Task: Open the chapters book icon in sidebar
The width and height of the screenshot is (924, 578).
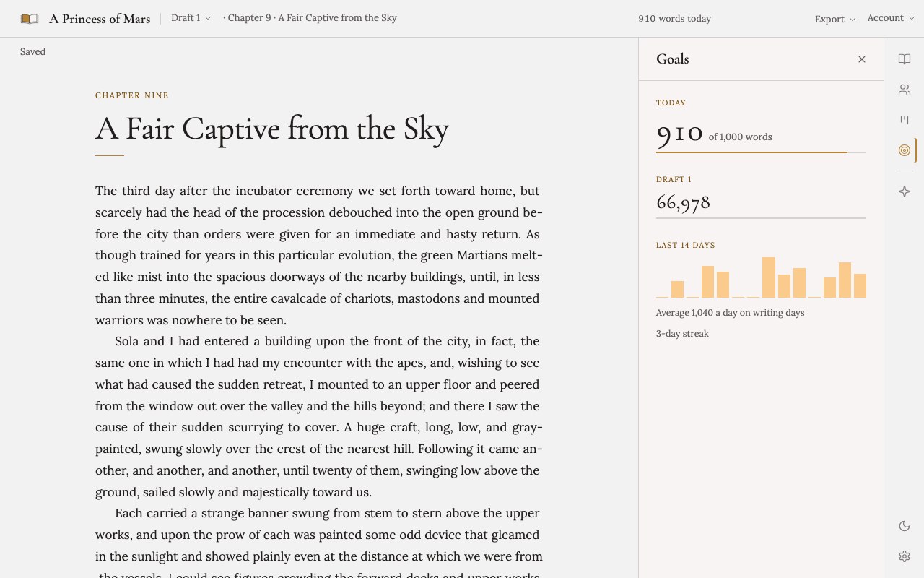Action: coord(905,59)
